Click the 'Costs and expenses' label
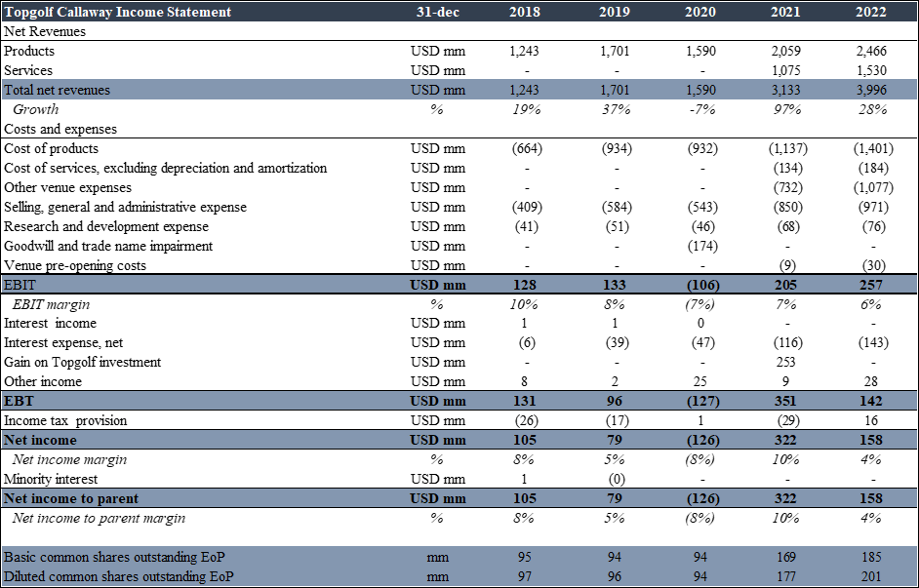 (60, 129)
